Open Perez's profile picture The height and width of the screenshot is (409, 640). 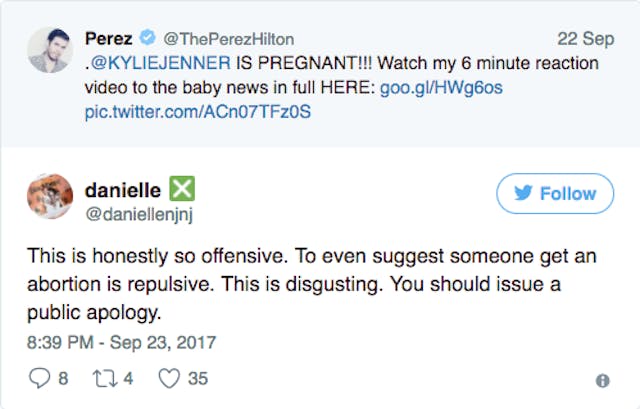point(46,50)
